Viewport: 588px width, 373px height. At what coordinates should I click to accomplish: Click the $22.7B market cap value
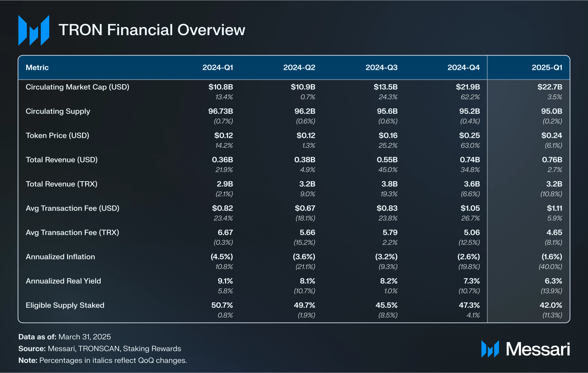pyautogui.click(x=550, y=87)
